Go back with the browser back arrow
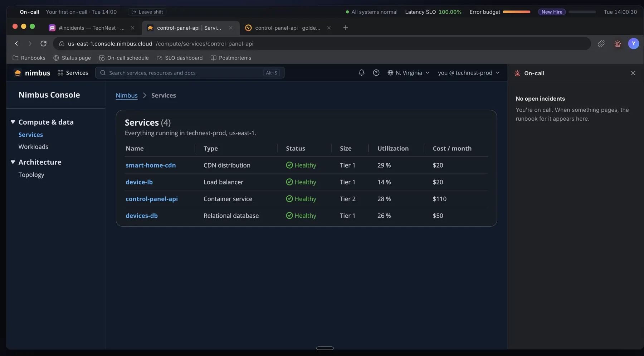This screenshot has height=356, width=644. pyautogui.click(x=16, y=44)
